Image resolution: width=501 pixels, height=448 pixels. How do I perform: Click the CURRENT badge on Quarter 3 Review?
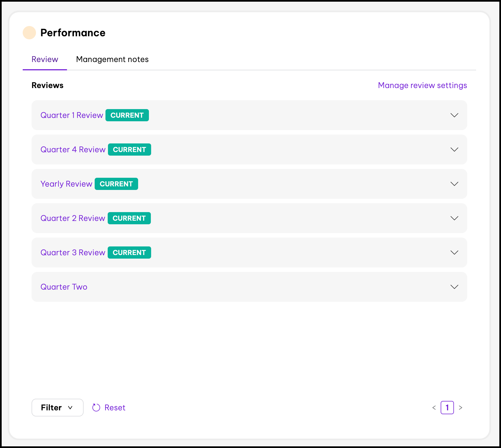pos(129,253)
